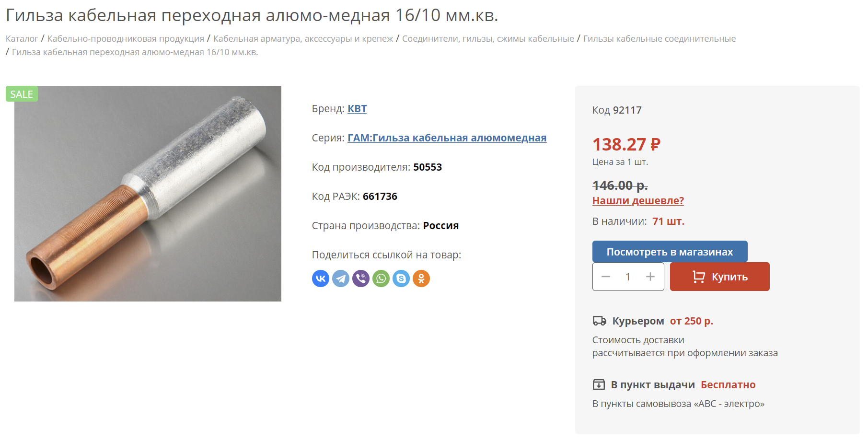Open Кабельно-проводниковая продукция breadcrumb

126,39
